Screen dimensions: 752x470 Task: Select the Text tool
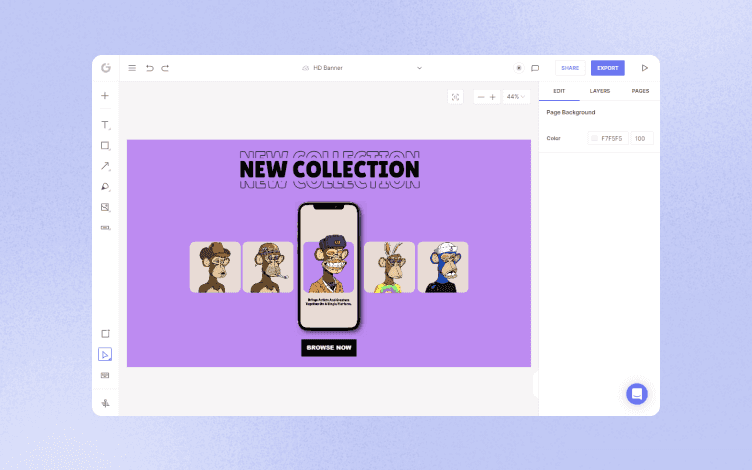click(105, 125)
